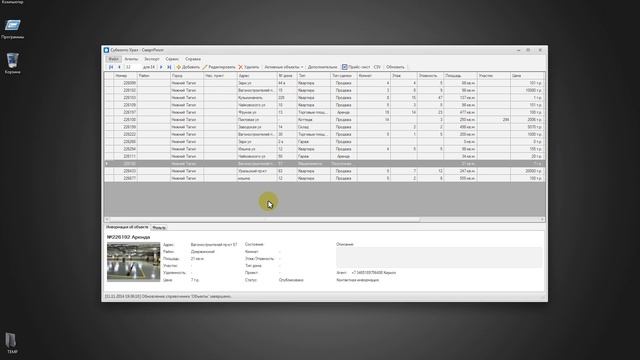The height and width of the screenshot is (360, 640).
Task: Open the Файл menu
Action: tap(113, 59)
